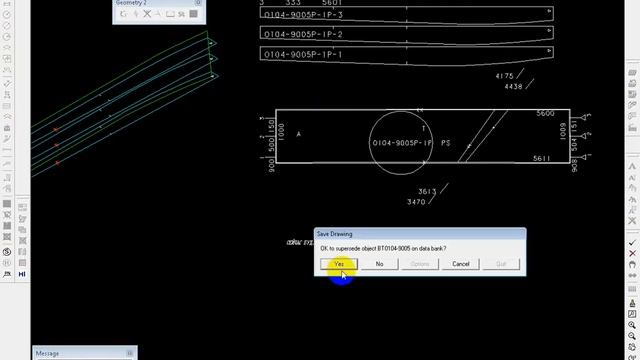Click Cancel in the Save Drawing dialog
Image resolution: width=640 pixels, height=360 pixels.
pos(460,264)
